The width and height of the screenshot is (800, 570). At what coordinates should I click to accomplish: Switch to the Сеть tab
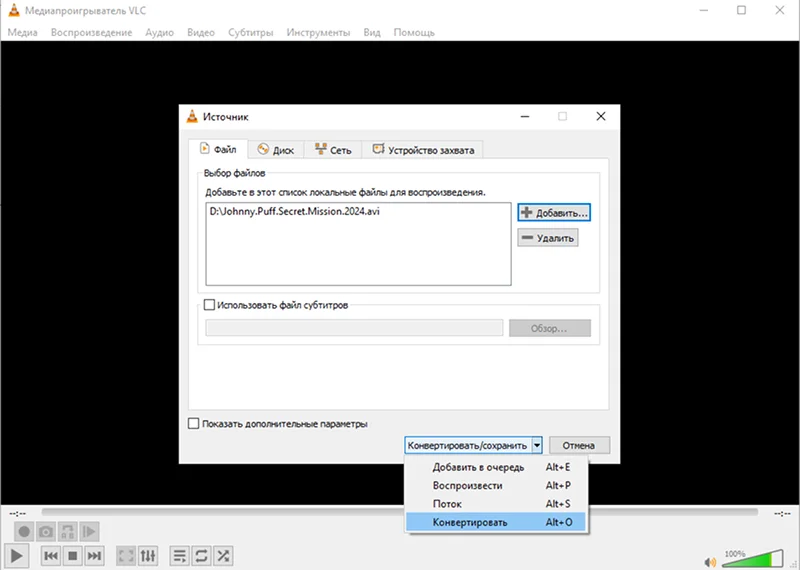[333, 150]
